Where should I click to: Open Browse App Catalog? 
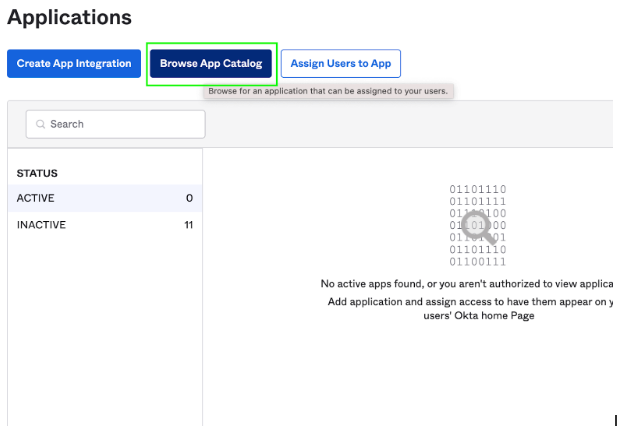211,64
